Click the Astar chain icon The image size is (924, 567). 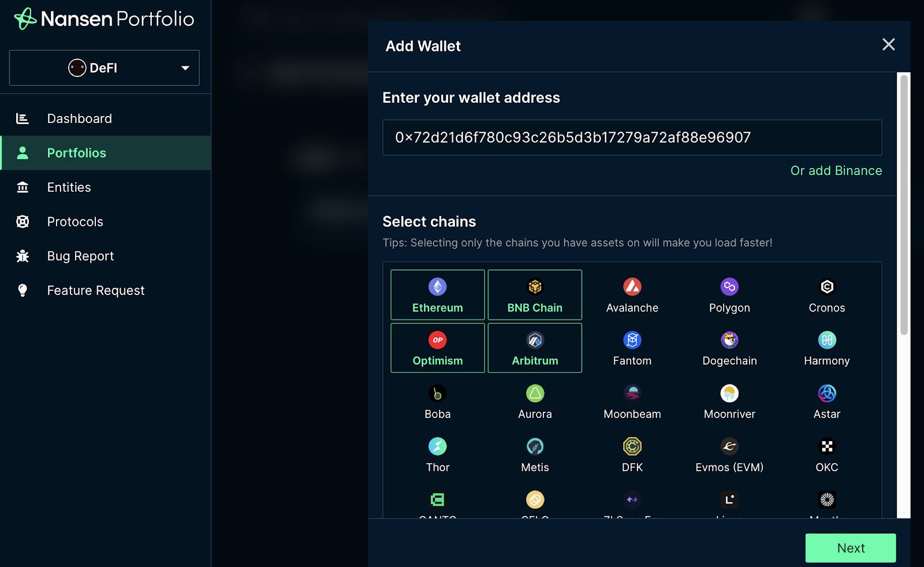click(827, 393)
